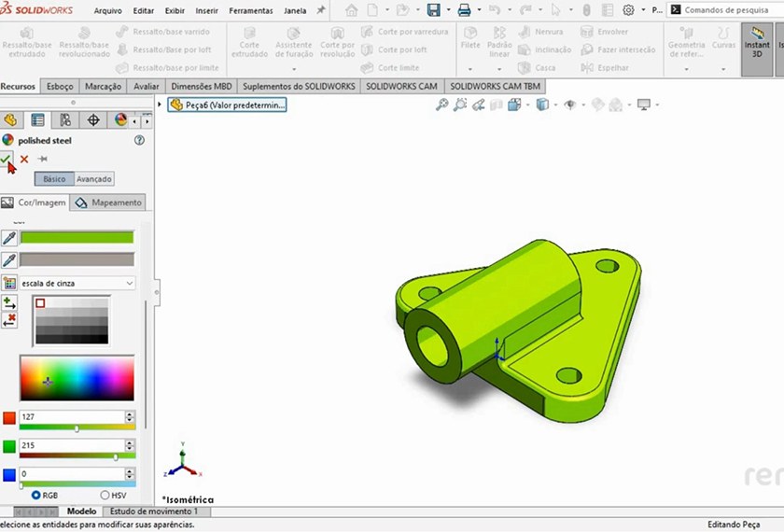Screen dimensions: 784x532
Task: Click the Zoom to Fit magnifier icon
Action: coord(442,105)
